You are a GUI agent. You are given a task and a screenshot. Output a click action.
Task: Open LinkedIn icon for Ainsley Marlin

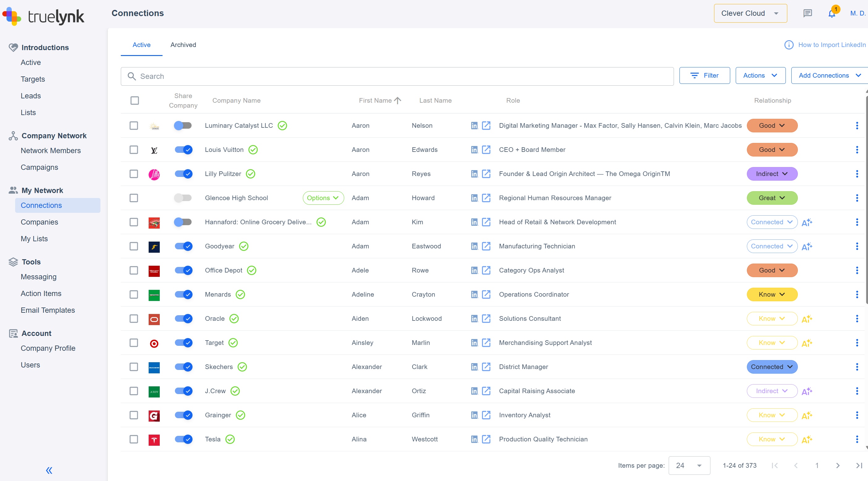[x=474, y=343]
